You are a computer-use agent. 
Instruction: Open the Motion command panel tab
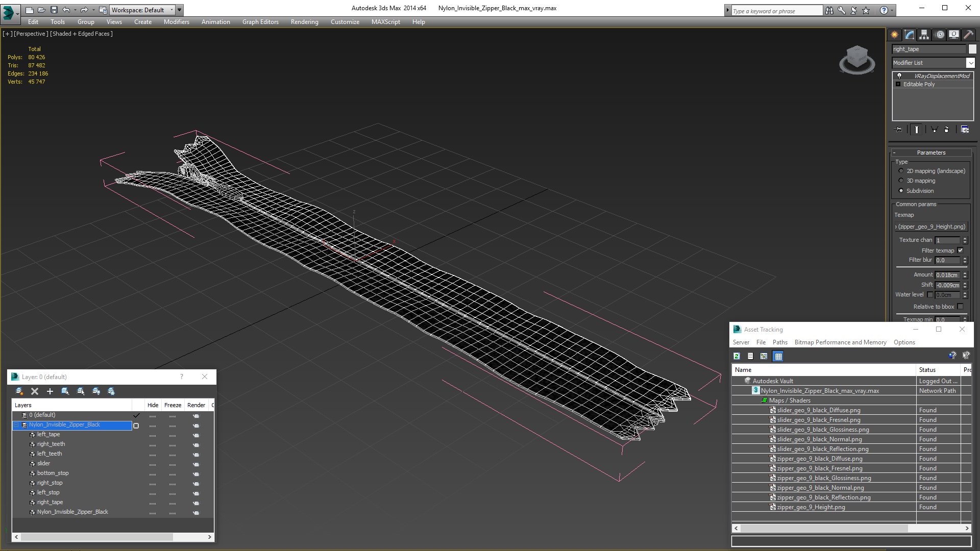[940, 35]
